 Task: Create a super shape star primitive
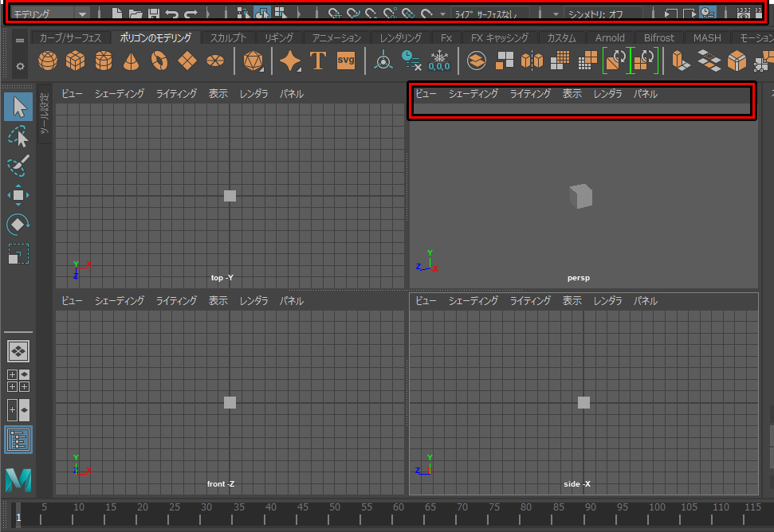click(x=290, y=61)
